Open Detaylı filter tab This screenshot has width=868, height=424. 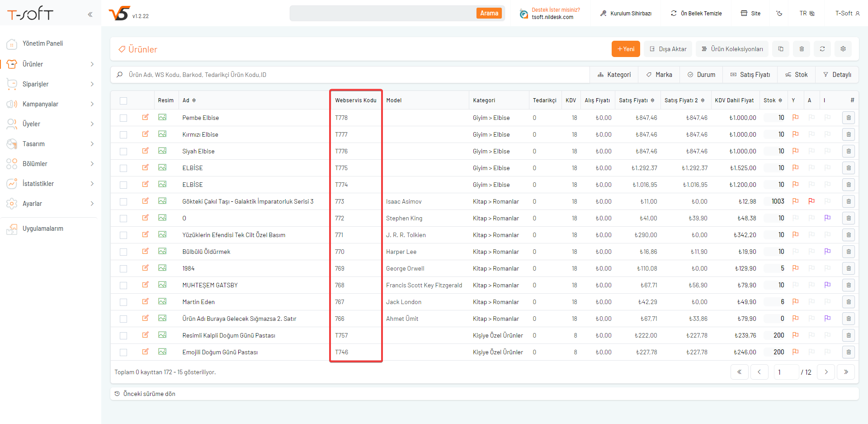point(837,75)
